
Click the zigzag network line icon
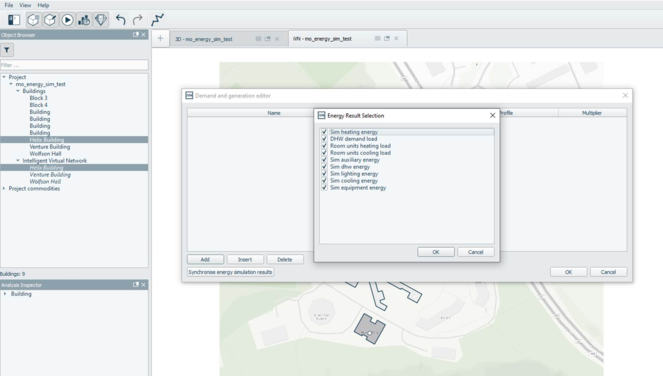[x=157, y=20]
